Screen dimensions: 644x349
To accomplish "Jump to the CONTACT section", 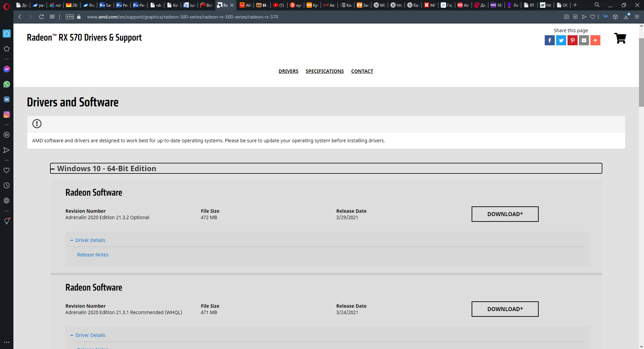I will [x=362, y=71].
